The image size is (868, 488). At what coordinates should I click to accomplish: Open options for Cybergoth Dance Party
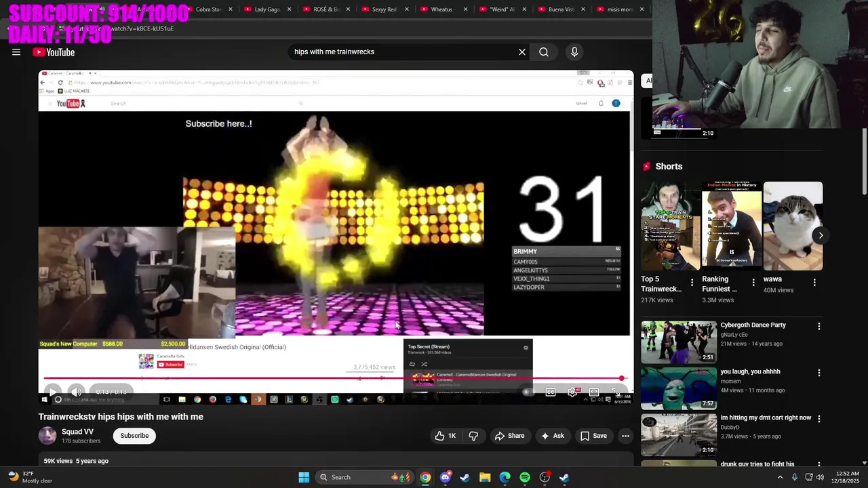coord(818,326)
